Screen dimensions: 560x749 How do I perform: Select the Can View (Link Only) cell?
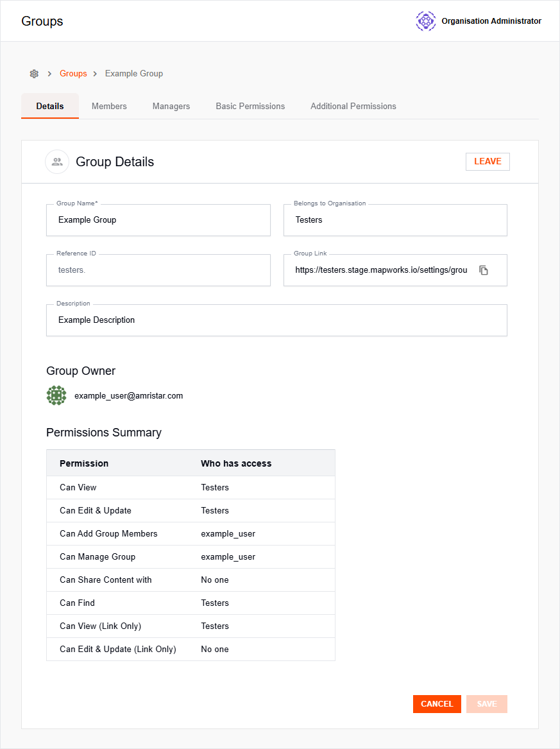click(100, 626)
